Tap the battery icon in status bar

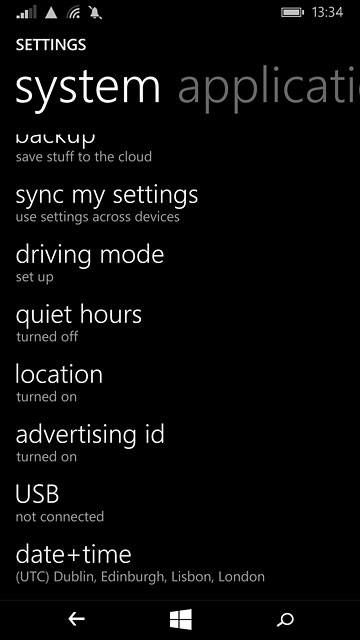292,13
